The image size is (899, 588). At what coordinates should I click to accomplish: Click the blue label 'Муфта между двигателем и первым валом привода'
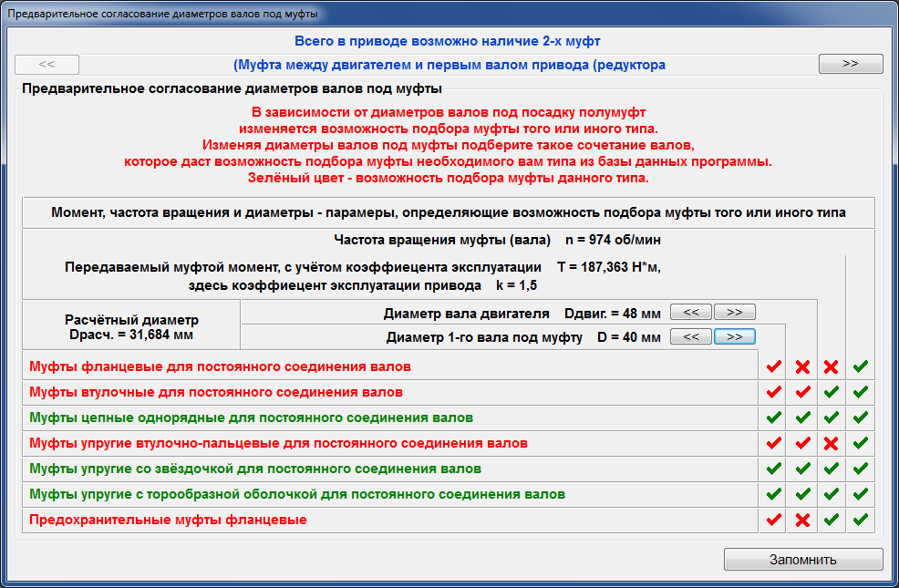[415, 65]
